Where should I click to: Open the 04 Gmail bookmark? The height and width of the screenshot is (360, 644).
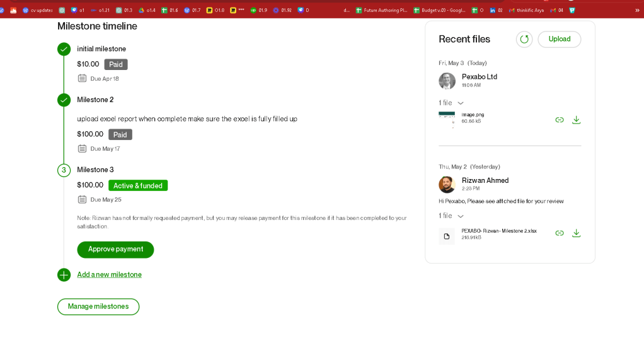coord(557,10)
